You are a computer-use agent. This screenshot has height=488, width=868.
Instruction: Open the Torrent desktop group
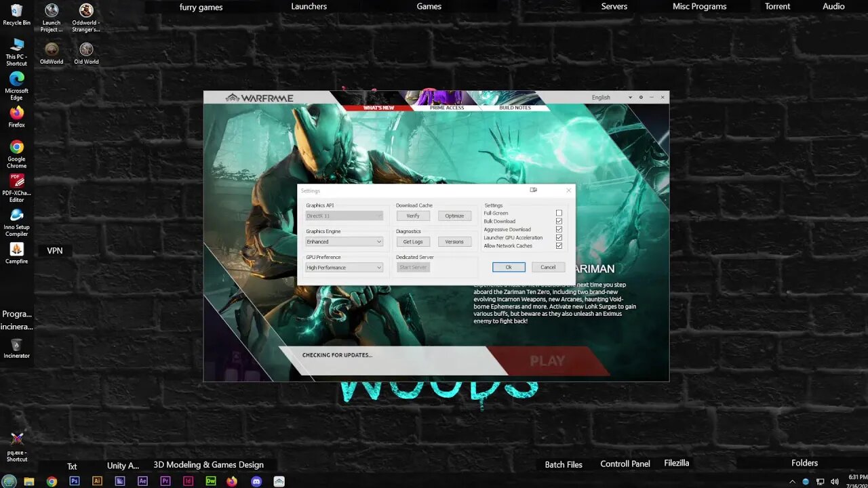[x=777, y=6]
